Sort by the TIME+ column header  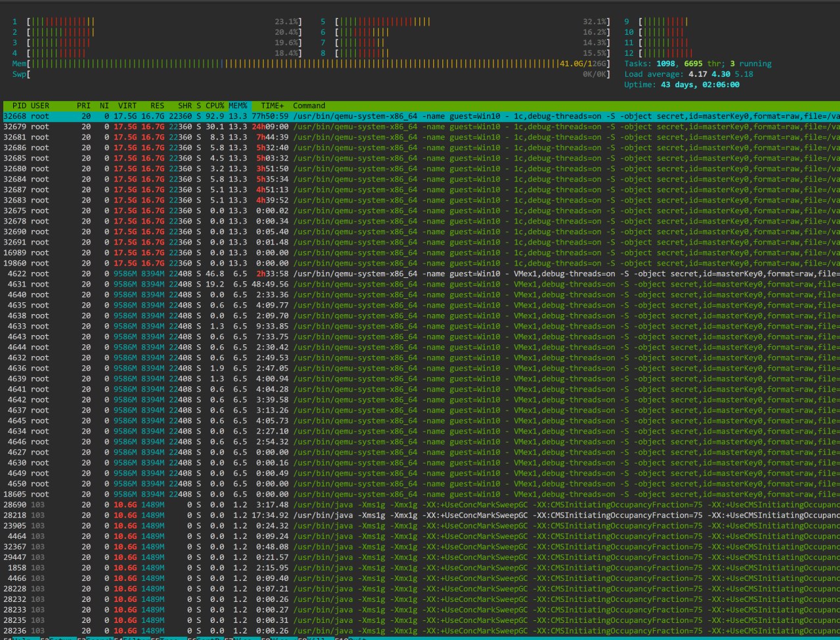point(273,106)
